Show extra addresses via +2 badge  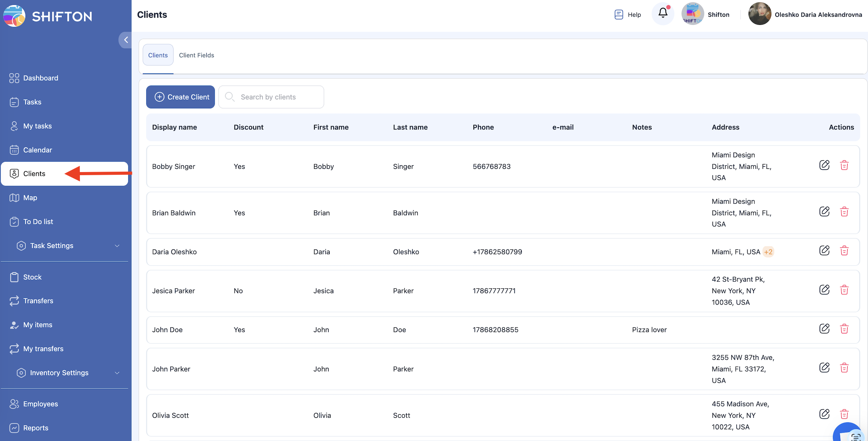coord(768,252)
